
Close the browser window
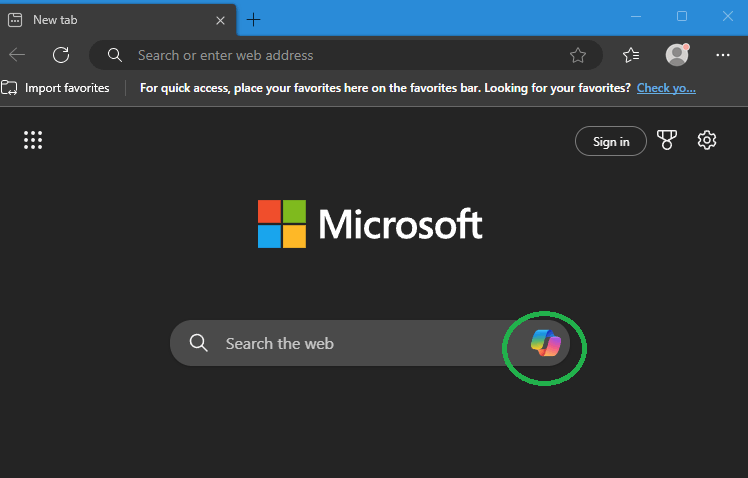coord(727,17)
